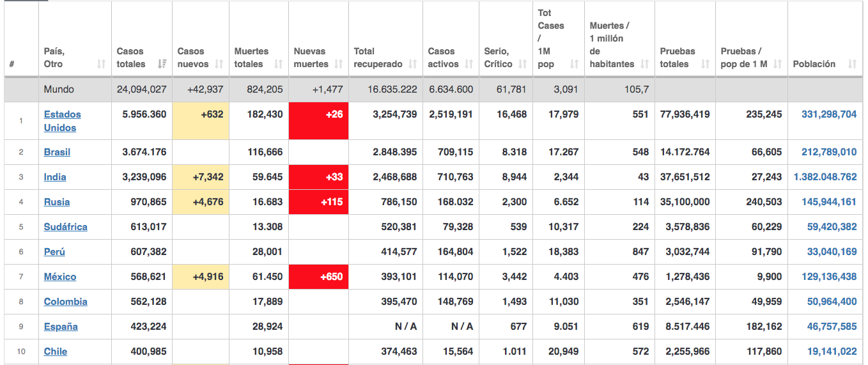Viewport: 868px width, 365px height.
Task: Sort by Serio, Crítico column arrows
Action: point(523,64)
